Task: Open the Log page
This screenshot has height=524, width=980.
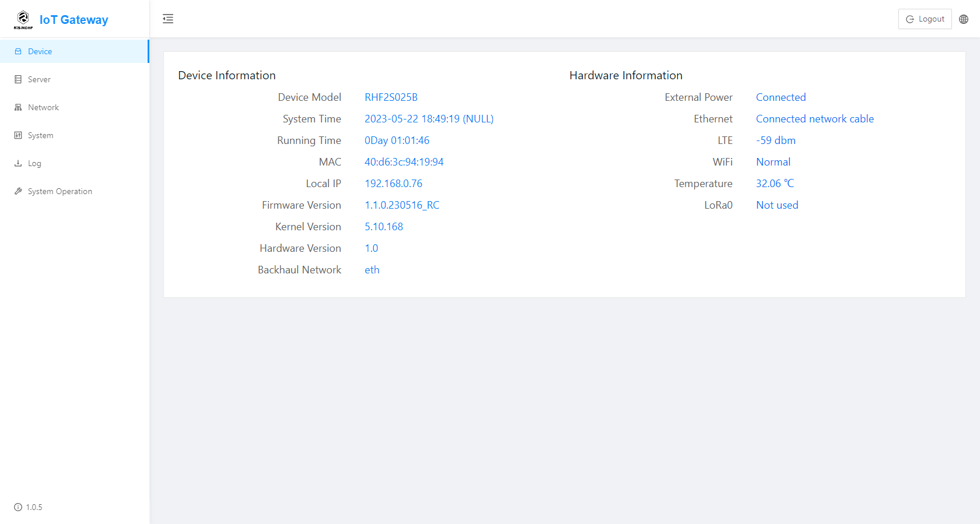Action: click(34, 163)
